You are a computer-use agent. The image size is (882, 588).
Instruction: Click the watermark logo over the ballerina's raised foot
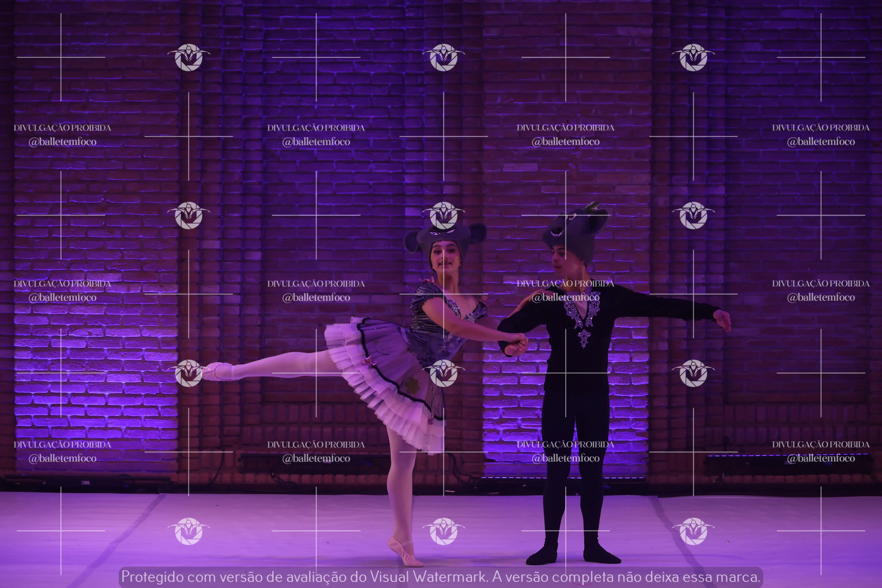(x=189, y=373)
